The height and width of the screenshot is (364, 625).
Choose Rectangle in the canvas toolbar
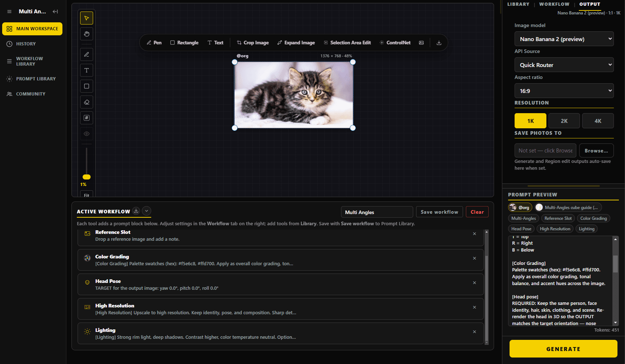coord(184,43)
